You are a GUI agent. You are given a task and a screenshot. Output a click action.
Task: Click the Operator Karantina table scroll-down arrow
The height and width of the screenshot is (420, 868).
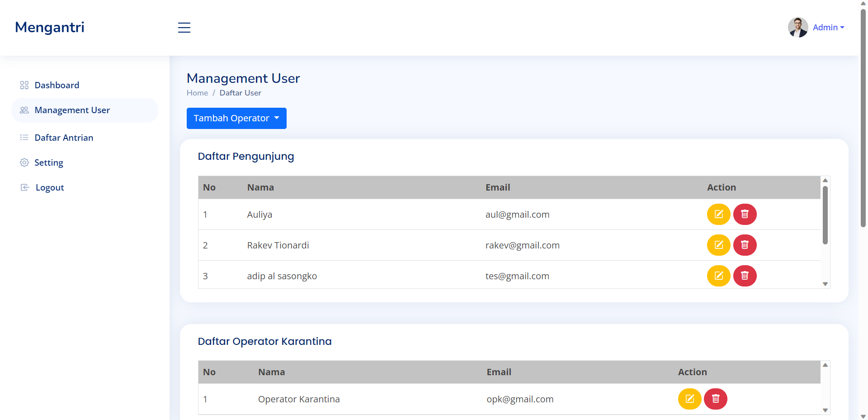tap(825, 410)
